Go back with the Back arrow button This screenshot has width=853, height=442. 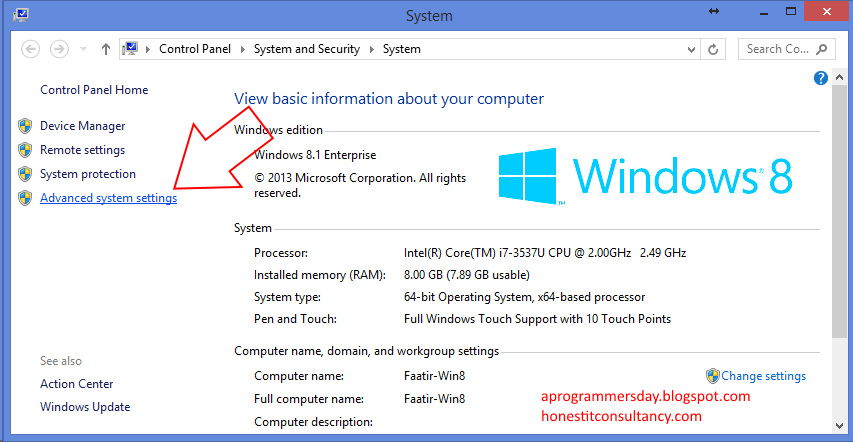point(30,49)
